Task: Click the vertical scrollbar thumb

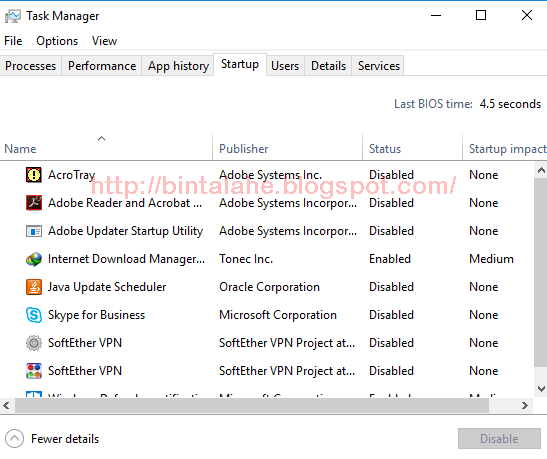Action: coord(541,272)
